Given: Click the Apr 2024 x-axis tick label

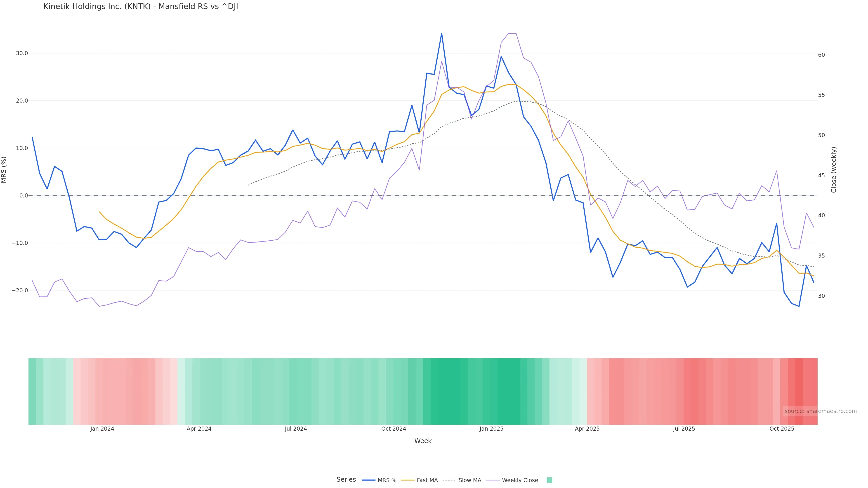Looking at the screenshot, I should 199,429.
